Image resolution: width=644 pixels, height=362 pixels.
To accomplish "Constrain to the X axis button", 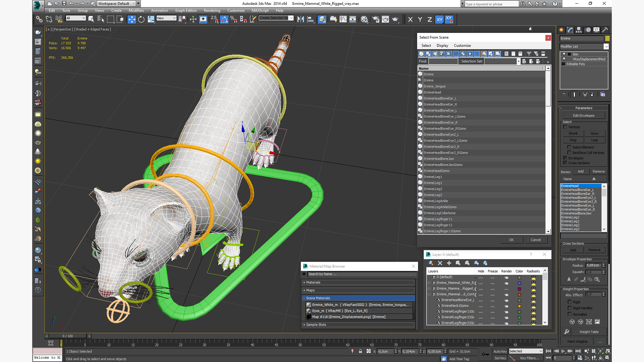I will point(410,19).
